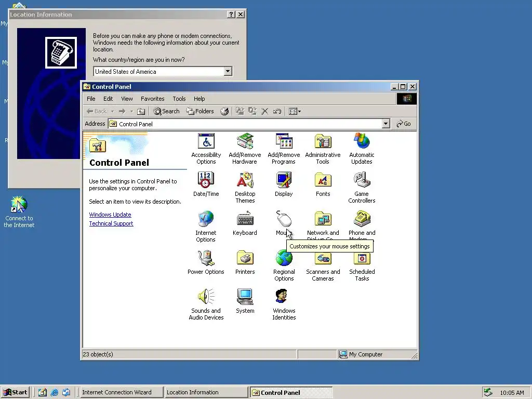Open the Edit menu
Viewport: 532px width, 399px height.
click(x=108, y=99)
